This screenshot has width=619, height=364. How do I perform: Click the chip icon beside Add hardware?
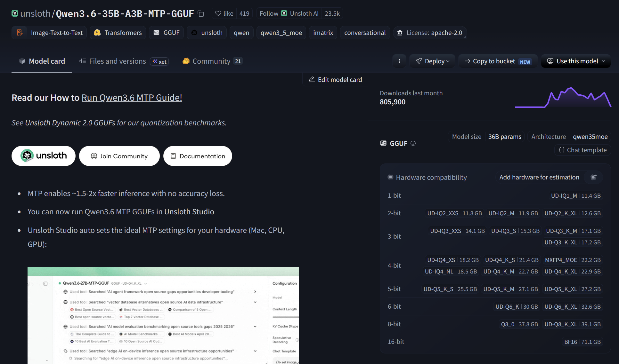(593, 177)
